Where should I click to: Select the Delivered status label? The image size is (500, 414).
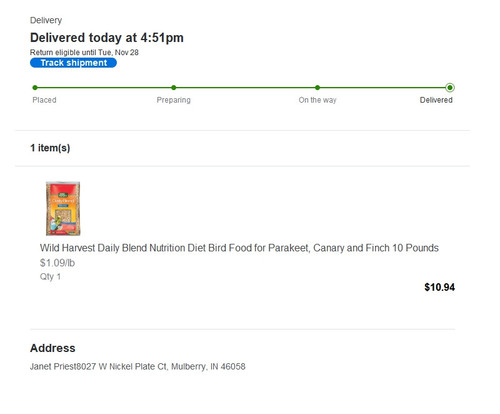pos(436,100)
